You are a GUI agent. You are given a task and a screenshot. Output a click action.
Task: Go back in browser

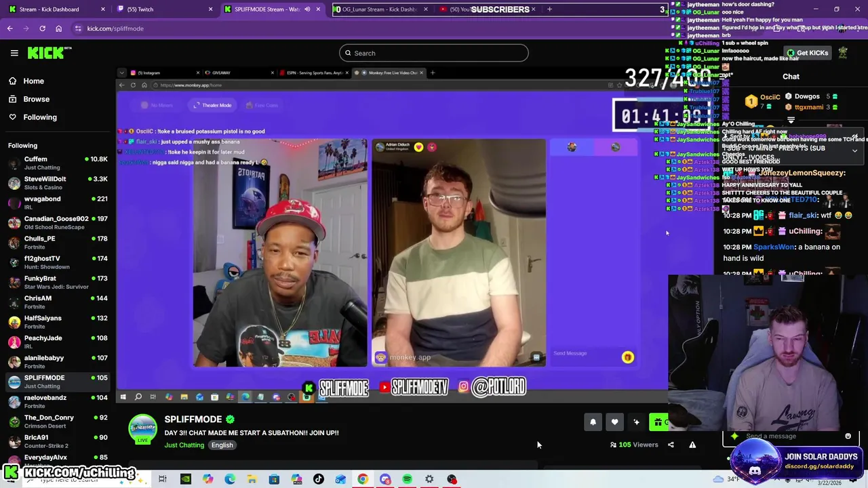pyautogui.click(x=10, y=28)
